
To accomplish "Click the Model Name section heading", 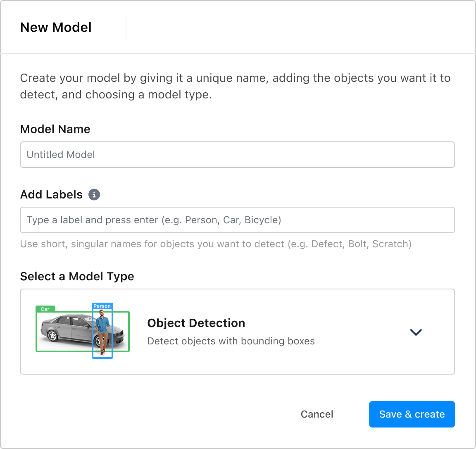I will [x=55, y=129].
